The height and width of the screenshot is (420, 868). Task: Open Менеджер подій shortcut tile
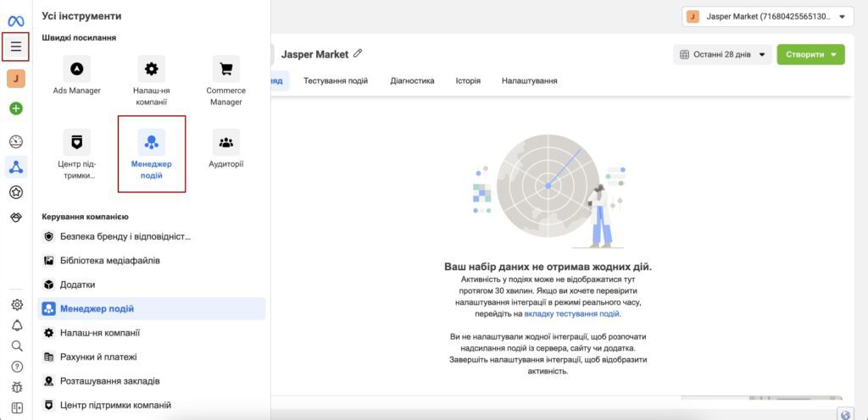152,154
